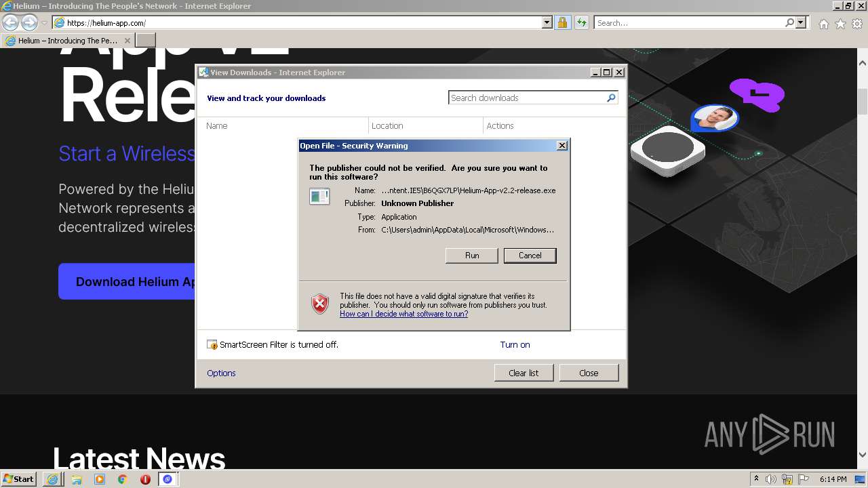Viewport: 868px width, 488px height.
Task: Click the Search downloads field
Action: [527, 98]
